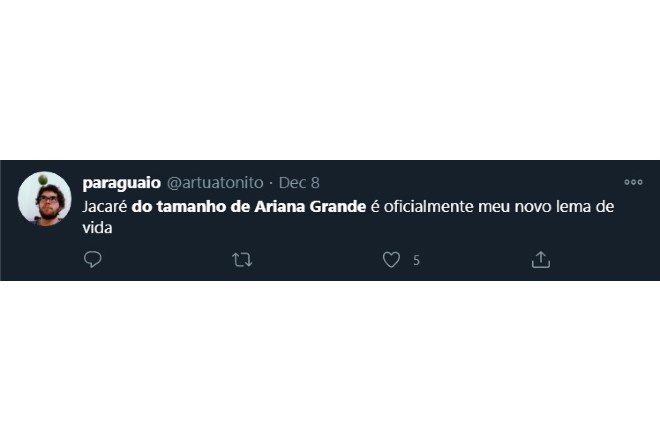This screenshot has height=440, width=660.
Task: Open the share tweet icon
Action: [541, 260]
